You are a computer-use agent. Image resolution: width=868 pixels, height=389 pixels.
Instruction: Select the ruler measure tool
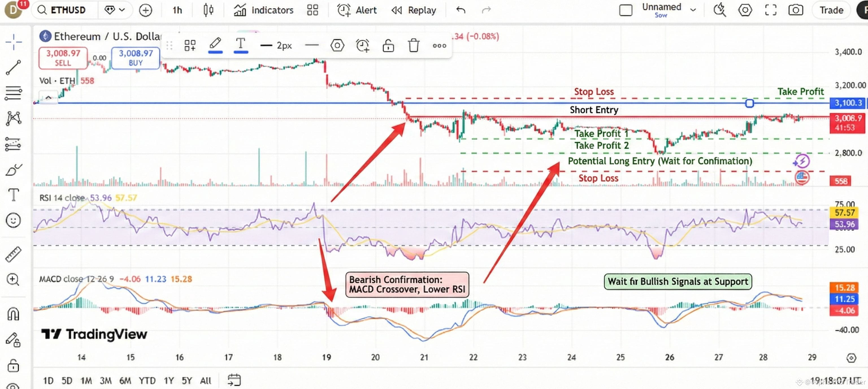click(x=14, y=254)
